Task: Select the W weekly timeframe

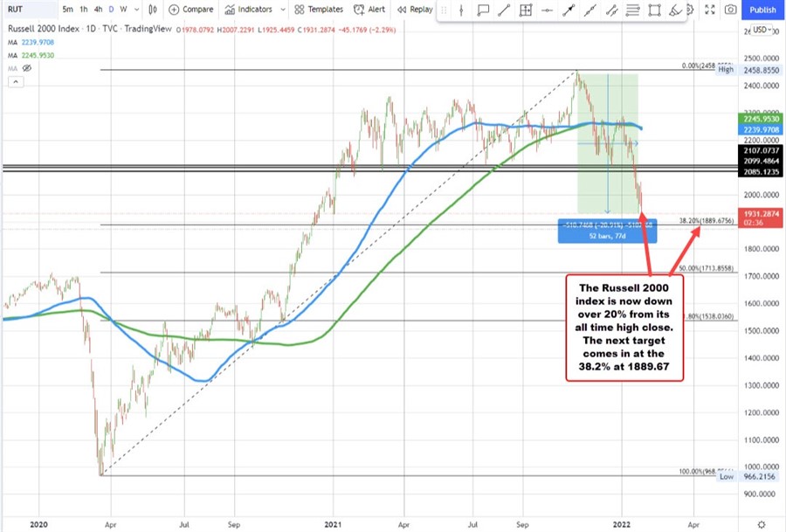Action: coord(123,10)
